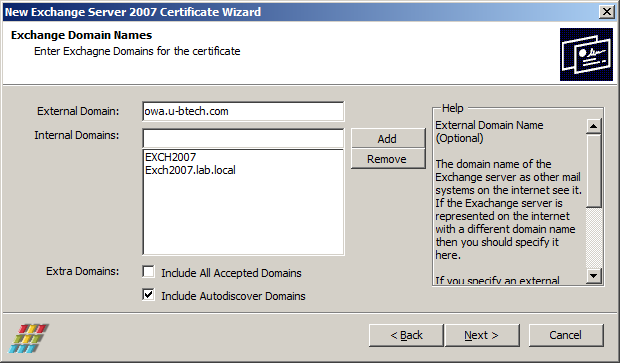The image size is (620, 363).
Task: Cancel the certificate wizard
Action: pos(566,335)
